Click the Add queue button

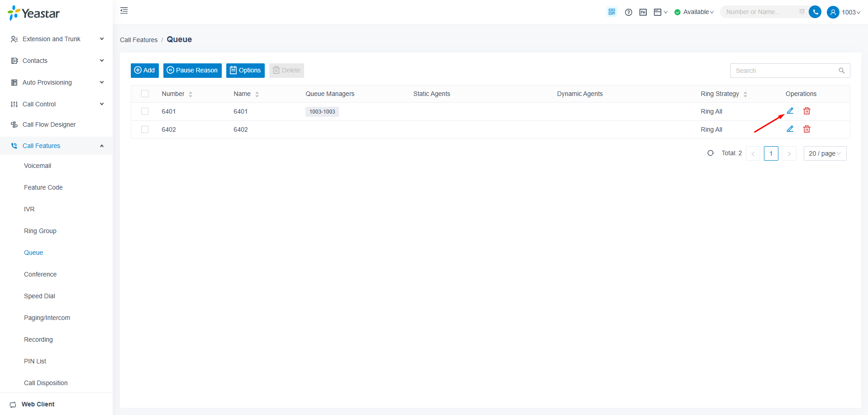coord(145,70)
